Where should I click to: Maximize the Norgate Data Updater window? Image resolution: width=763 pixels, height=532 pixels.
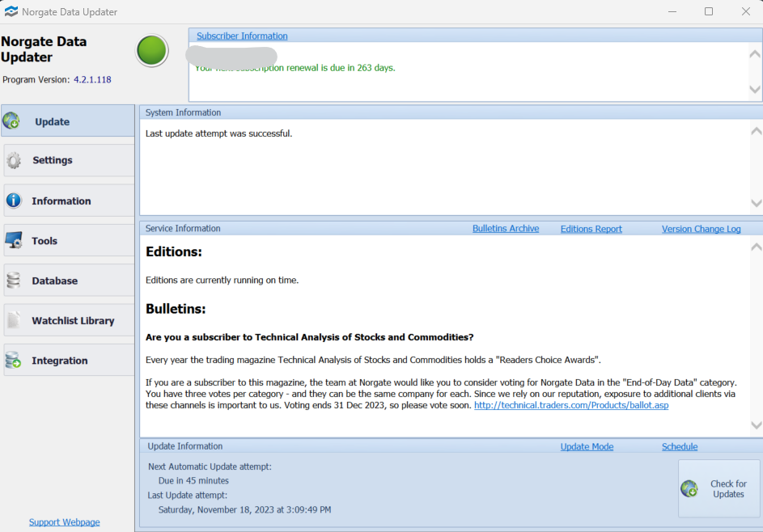(709, 11)
